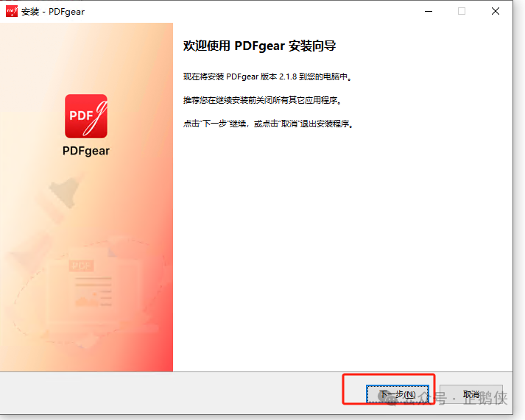Close the installer with the X button
Screen dimensions: 525x420
(x=496, y=11)
